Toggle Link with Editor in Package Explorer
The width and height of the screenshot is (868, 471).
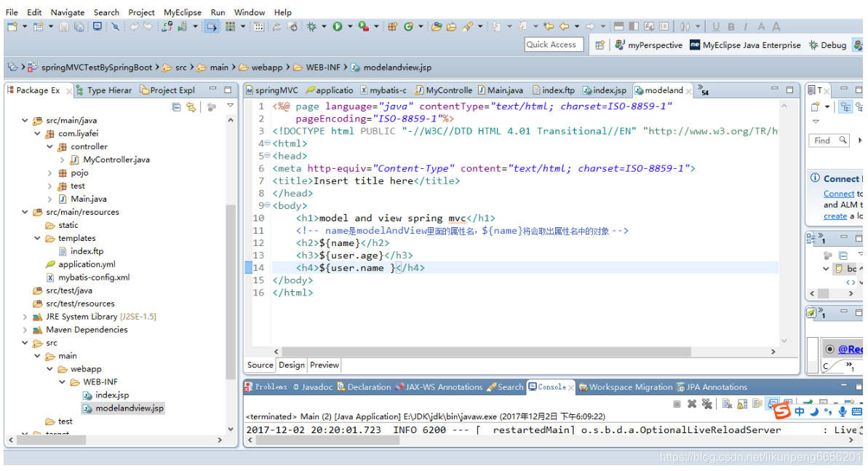pos(191,107)
